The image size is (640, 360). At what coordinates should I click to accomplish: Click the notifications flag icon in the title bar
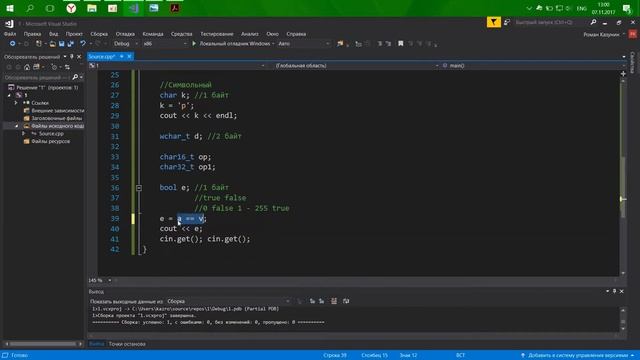[493, 22]
